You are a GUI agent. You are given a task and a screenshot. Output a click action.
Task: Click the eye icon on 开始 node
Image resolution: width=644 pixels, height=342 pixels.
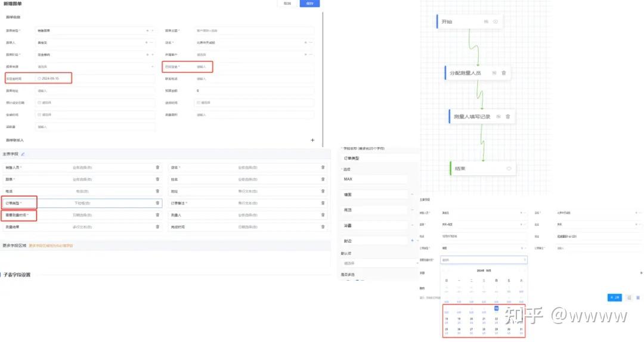click(496, 22)
